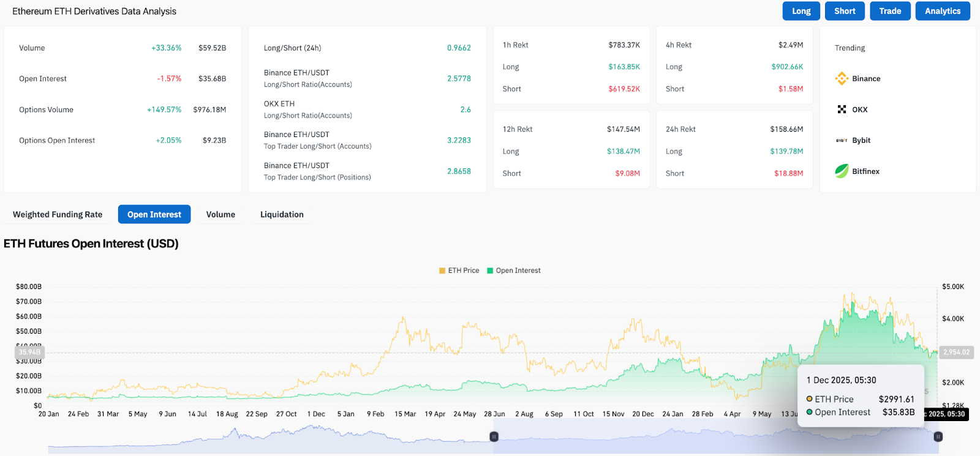Open the Volume chart tab
Viewport: 980px width, 456px height.
pyautogui.click(x=221, y=214)
